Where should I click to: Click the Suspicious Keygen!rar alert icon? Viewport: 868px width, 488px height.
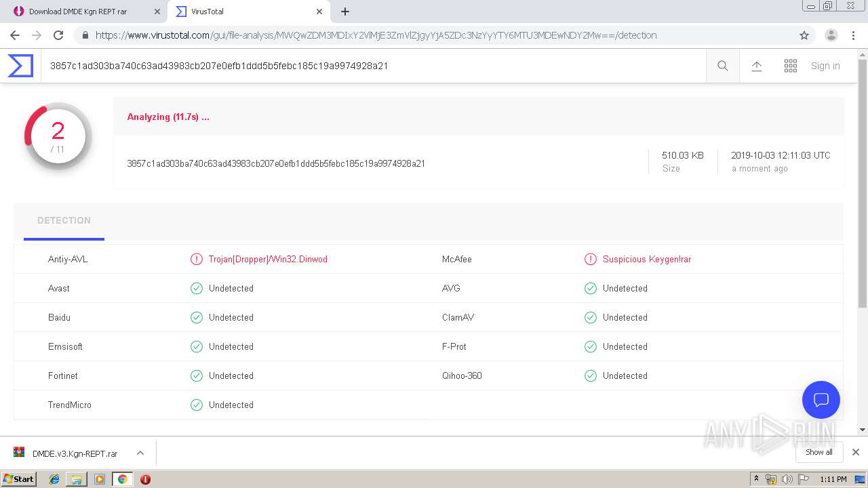coord(591,260)
